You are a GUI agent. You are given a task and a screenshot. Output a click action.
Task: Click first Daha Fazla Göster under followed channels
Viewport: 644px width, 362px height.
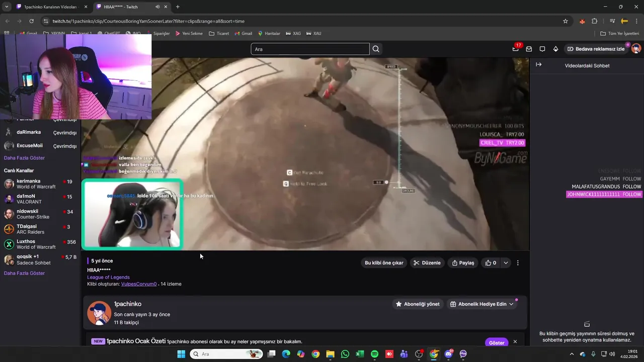coord(24,158)
